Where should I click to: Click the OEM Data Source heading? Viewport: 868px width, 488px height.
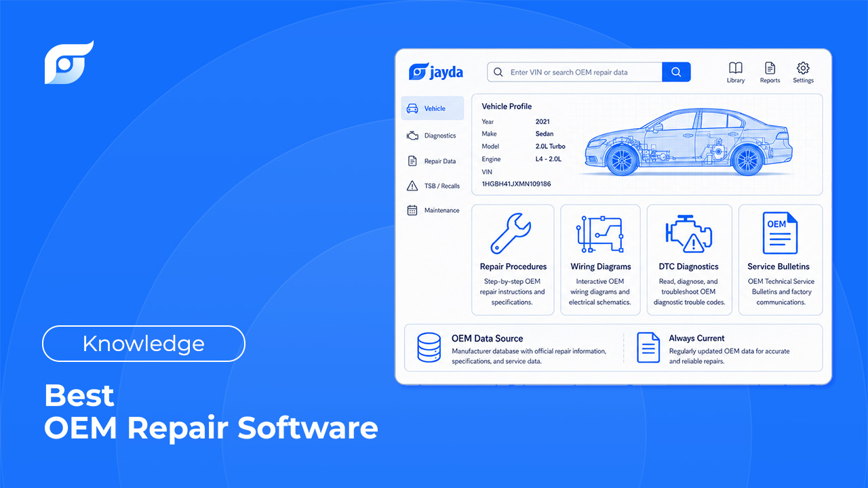point(487,338)
